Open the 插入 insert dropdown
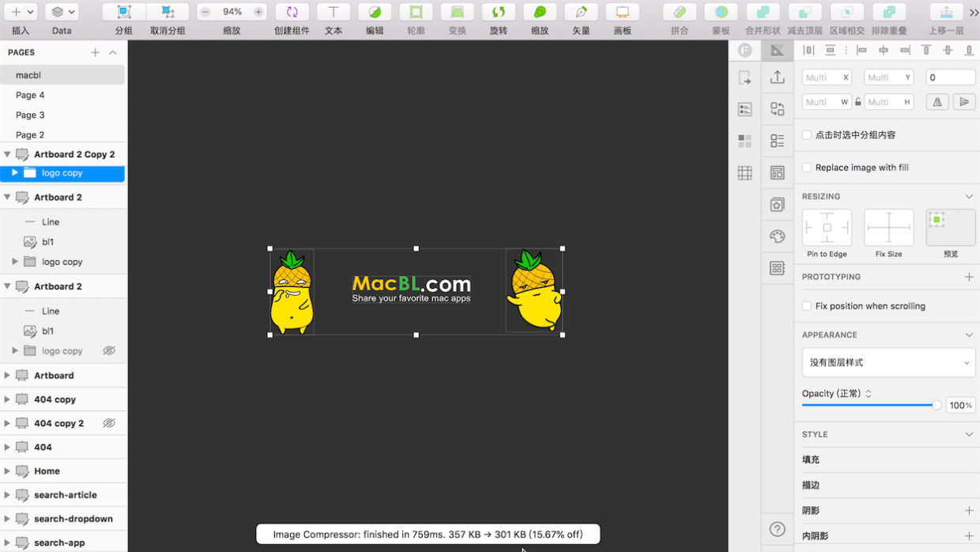The width and height of the screenshot is (980, 552). (21, 12)
